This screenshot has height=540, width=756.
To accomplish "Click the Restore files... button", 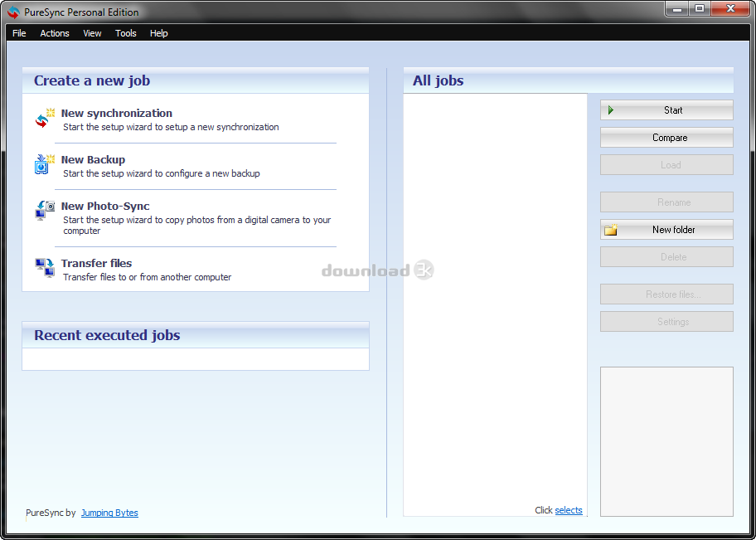I will pyautogui.click(x=666, y=294).
